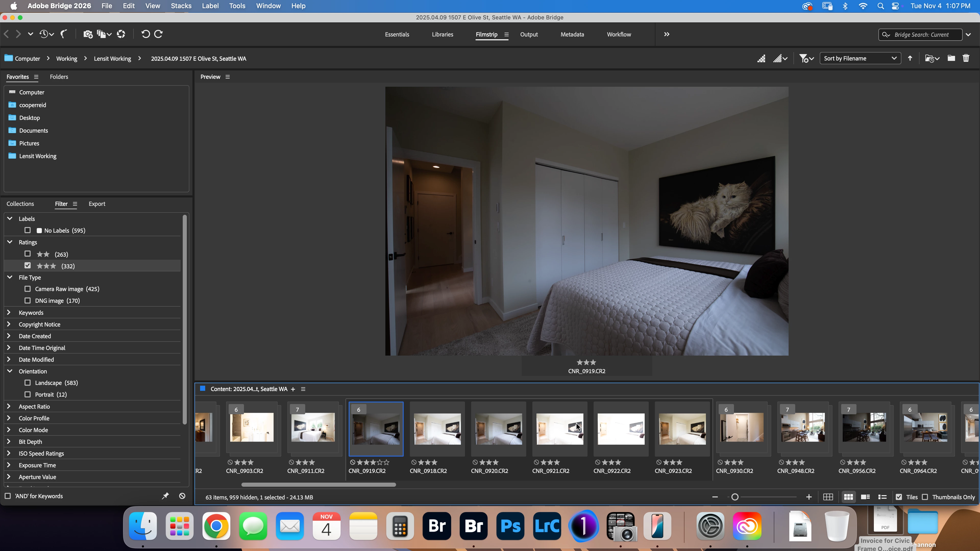Open the Stacks menu
Image resolution: width=980 pixels, height=551 pixels.
181,6
